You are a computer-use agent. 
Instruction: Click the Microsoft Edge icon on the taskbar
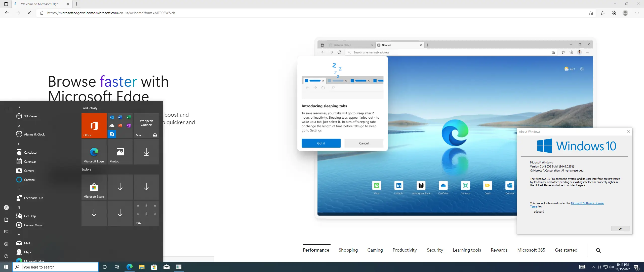129,267
